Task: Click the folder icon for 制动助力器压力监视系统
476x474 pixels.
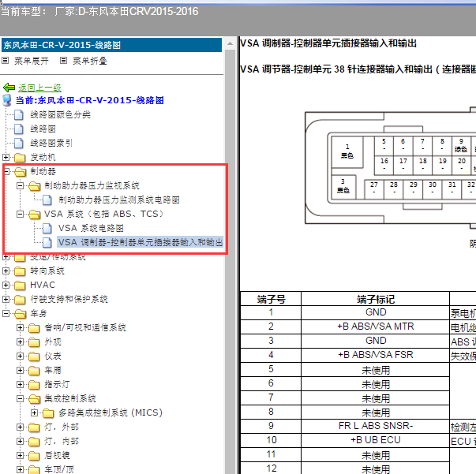Action: click(34, 185)
